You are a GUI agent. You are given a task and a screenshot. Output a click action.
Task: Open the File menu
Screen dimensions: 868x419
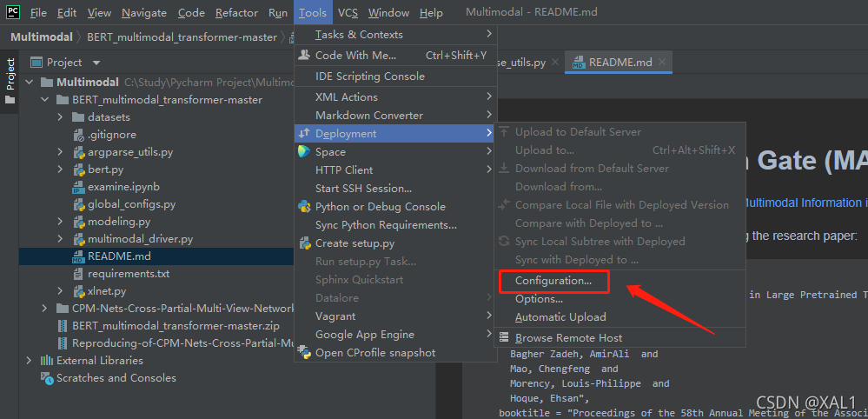[x=38, y=12]
